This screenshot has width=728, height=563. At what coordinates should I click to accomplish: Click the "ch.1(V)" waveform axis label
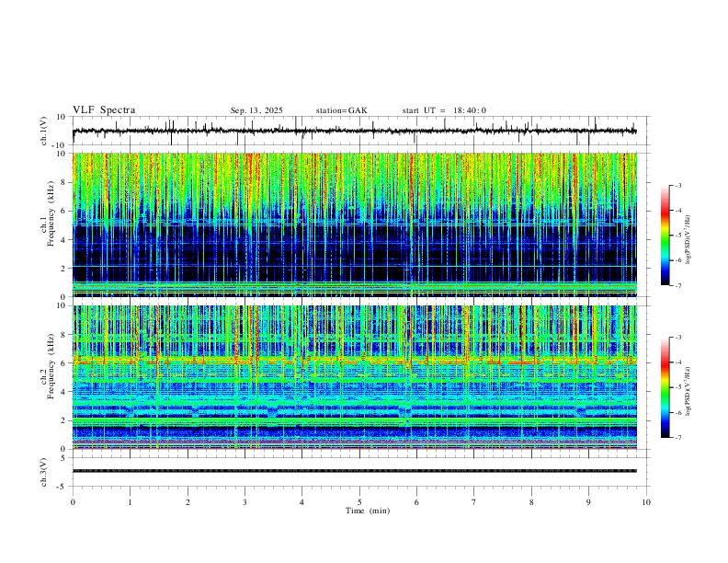[x=44, y=131]
